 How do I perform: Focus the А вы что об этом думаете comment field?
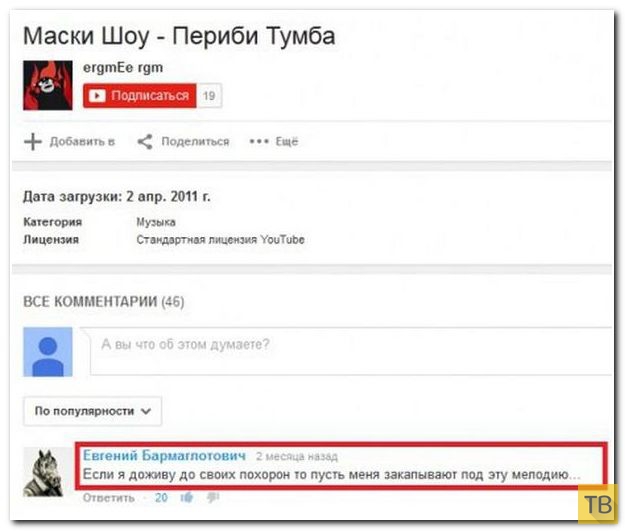pyautogui.click(x=351, y=351)
